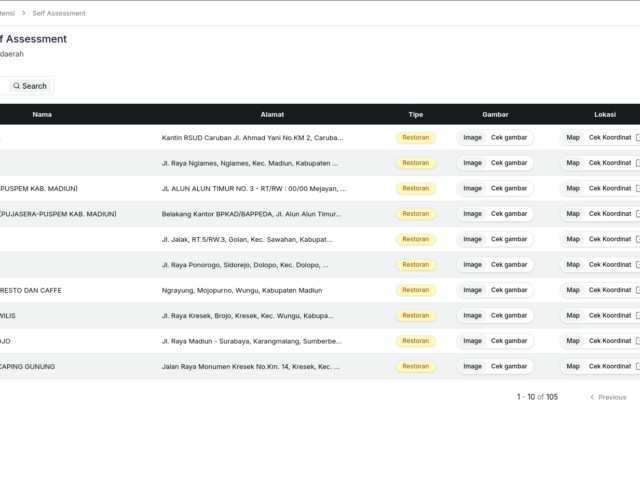Click Restoran badge in Kantin RSUD Caruban row
This screenshot has height=480, width=640.
click(416, 138)
